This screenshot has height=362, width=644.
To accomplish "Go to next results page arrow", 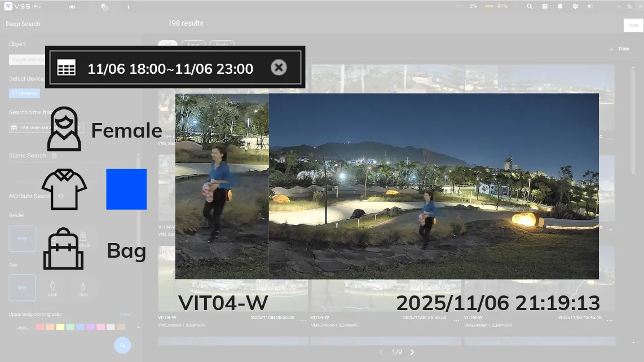I will [412, 352].
